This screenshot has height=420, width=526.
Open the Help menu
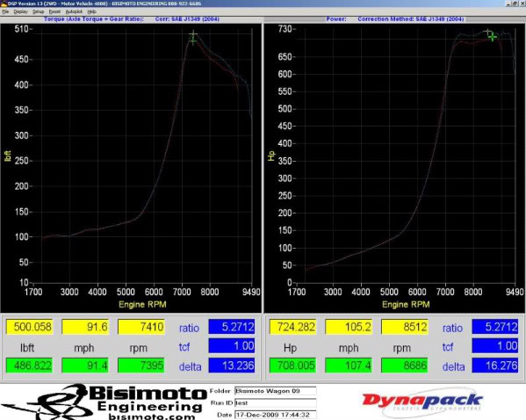point(91,11)
